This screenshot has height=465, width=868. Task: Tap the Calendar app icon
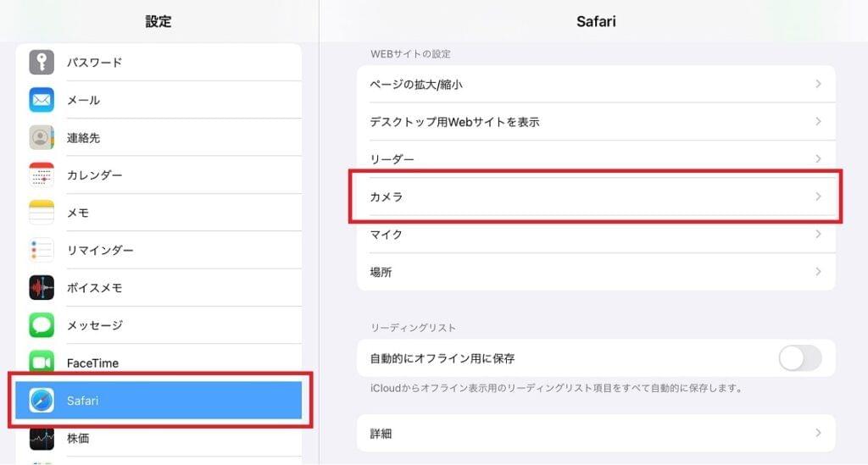tap(42, 175)
